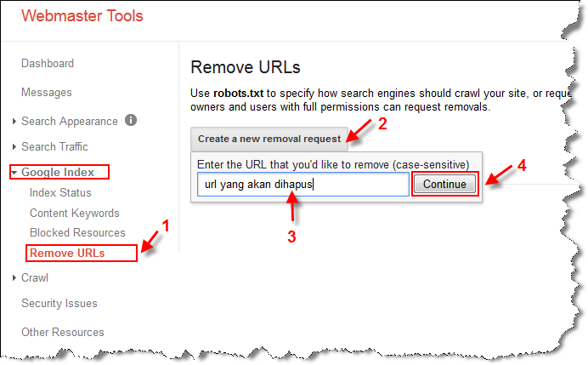Open Index Status page
The width and height of the screenshot is (588, 365).
(x=60, y=192)
